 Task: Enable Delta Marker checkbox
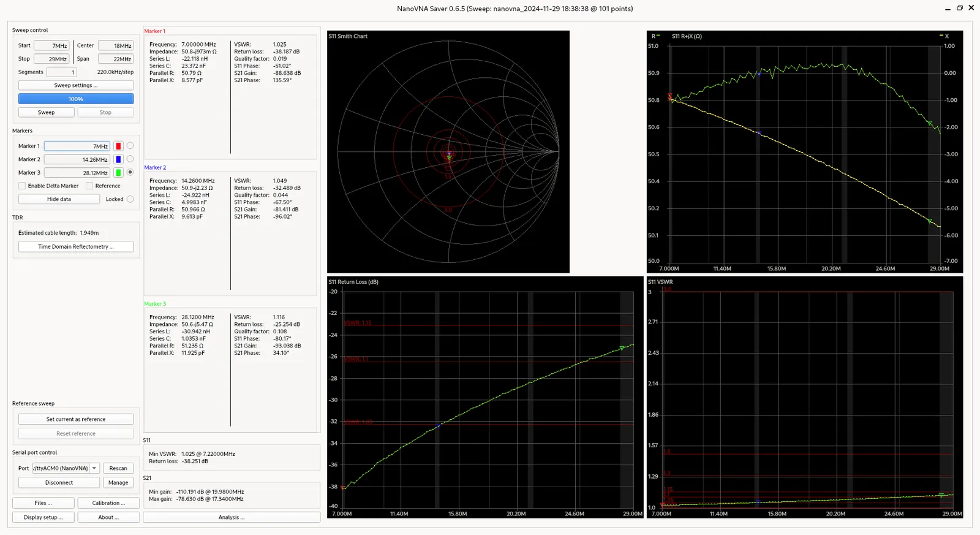coord(22,186)
